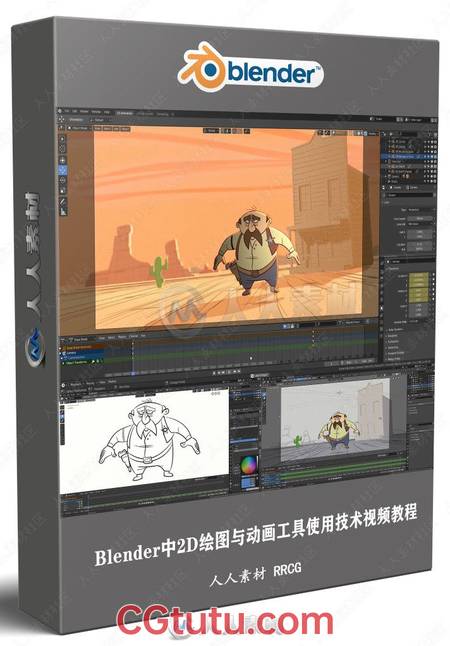Activate the Measure ruler tool
This screenshot has height=646, width=450.
63,211
